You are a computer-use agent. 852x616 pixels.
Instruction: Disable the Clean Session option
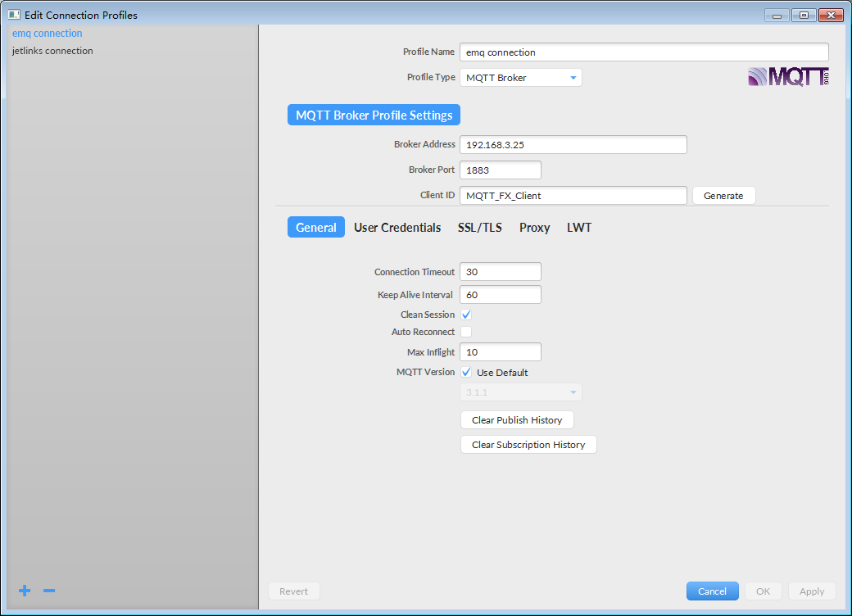(x=465, y=314)
